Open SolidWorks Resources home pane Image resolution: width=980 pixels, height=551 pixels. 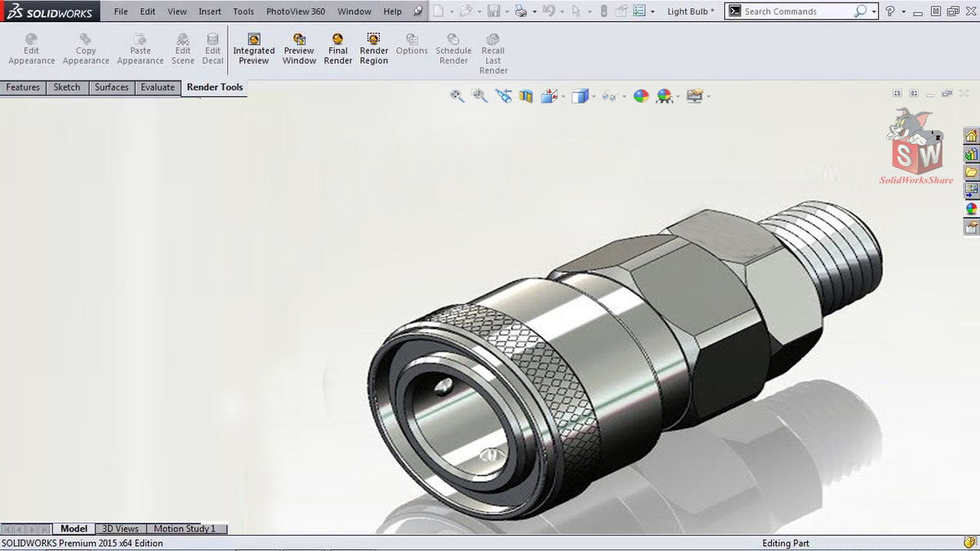coord(971,136)
